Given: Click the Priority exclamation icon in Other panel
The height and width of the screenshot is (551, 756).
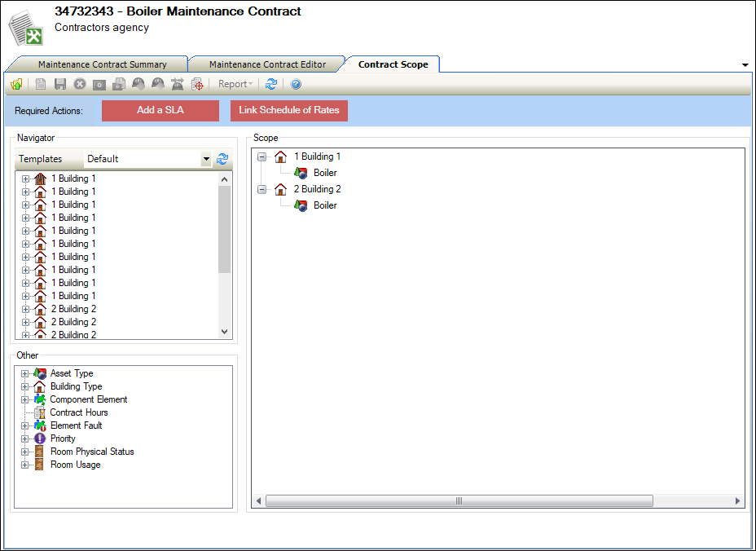Looking at the screenshot, I should (39, 439).
